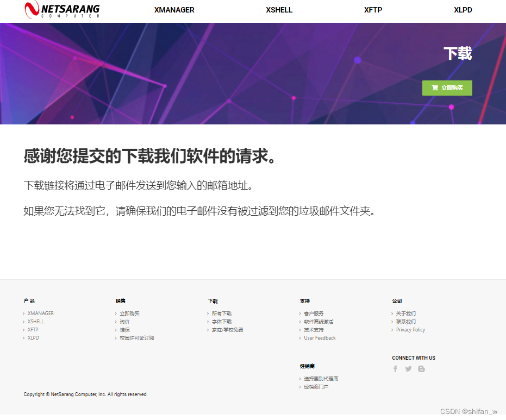Open the 经销商门户 reseller link
506x420 pixels.
coord(316,386)
